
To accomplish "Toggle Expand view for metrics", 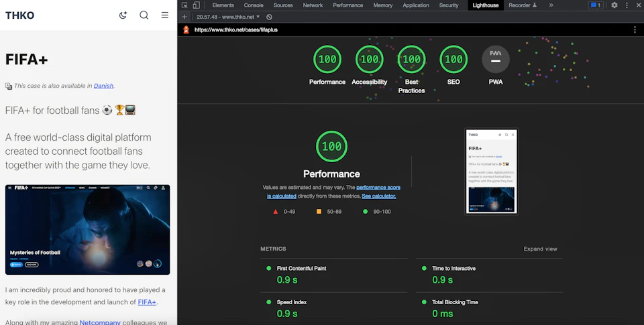I will 540,249.
